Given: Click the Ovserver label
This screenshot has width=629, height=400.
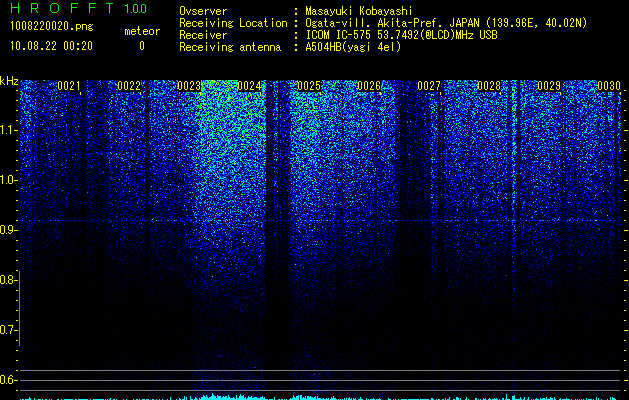Looking at the screenshot, I should 203,11.
